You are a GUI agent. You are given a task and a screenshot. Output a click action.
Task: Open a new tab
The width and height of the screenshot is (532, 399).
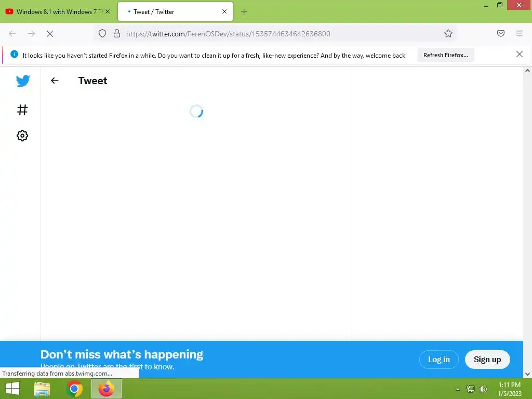[244, 12]
